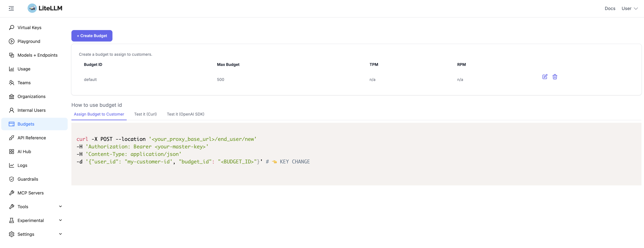Edit the default budget pencil icon

[545, 77]
